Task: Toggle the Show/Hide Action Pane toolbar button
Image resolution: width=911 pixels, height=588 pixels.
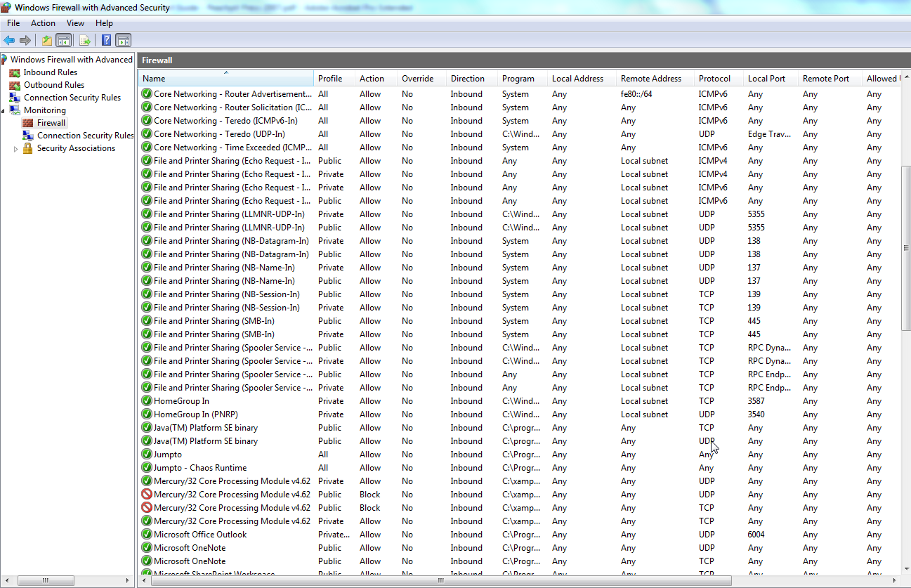Action: point(123,40)
